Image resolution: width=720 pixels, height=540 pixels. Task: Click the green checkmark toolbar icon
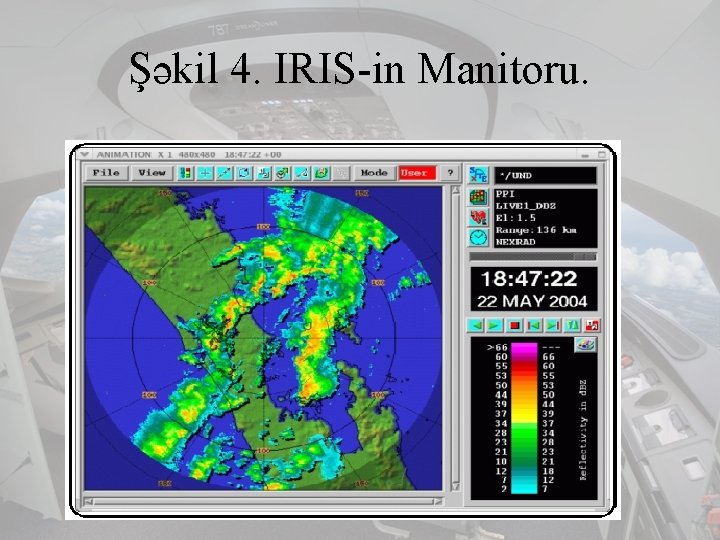click(282, 173)
